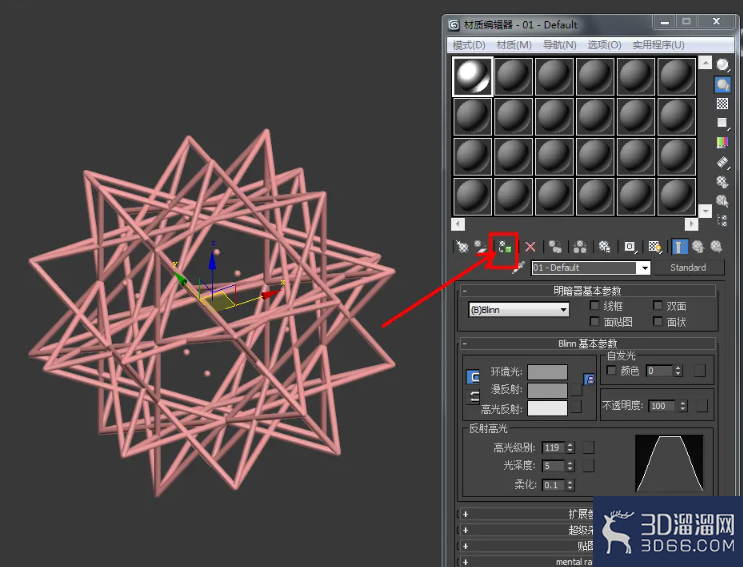This screenshot has width=743, height=567.
Task: Click the 柔化 value field showing 0.1
Action: coord(553,485)
